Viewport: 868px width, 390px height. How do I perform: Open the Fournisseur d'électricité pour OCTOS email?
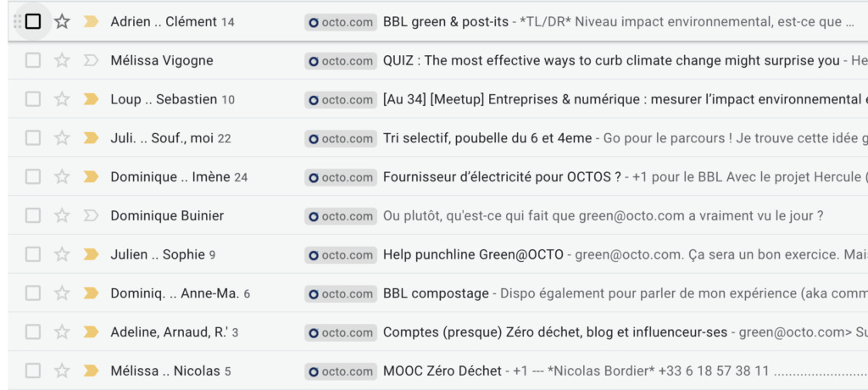(x=502, y=177)
